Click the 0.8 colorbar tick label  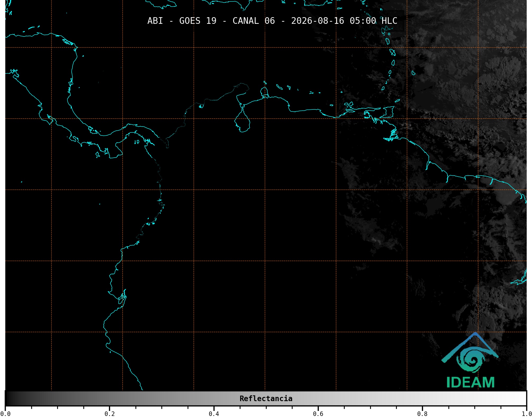click(422, 414)
